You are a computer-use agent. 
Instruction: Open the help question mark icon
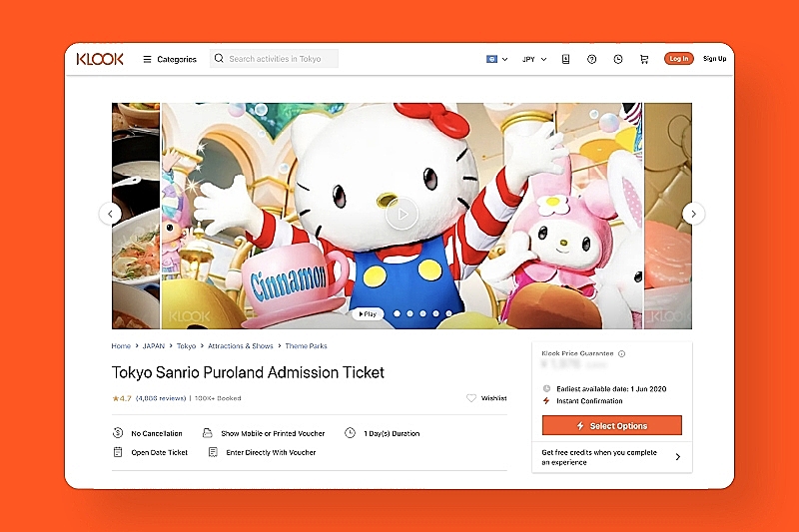[591, 59]
